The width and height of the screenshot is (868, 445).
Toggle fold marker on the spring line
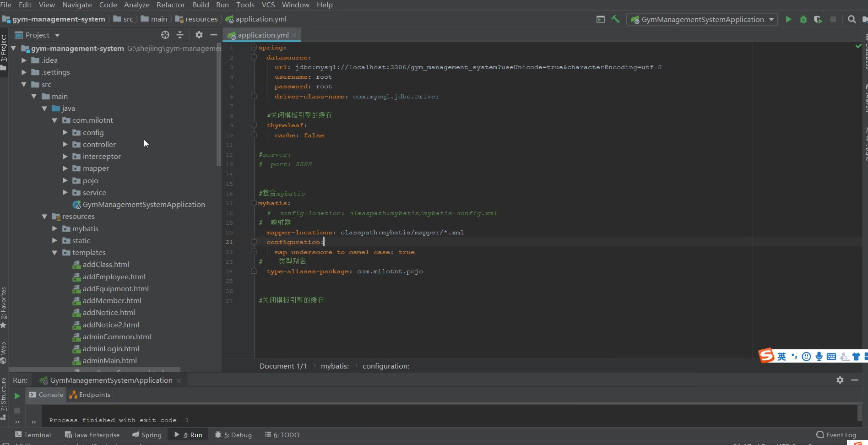pyautogui.click(x=254, y=48)
